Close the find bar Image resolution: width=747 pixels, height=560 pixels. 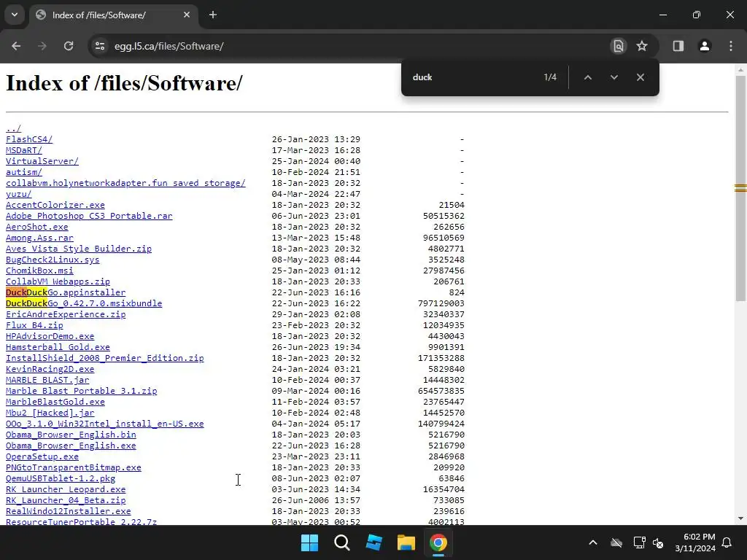point(640,77)
